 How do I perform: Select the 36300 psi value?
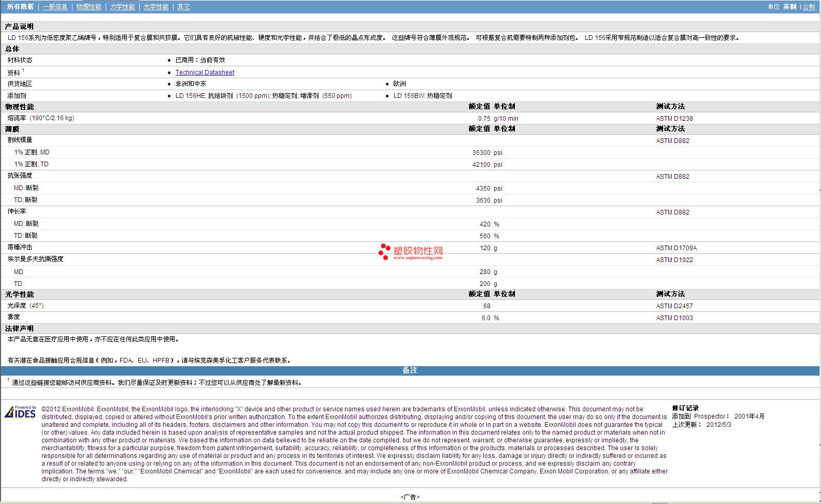tap(487, 153)
